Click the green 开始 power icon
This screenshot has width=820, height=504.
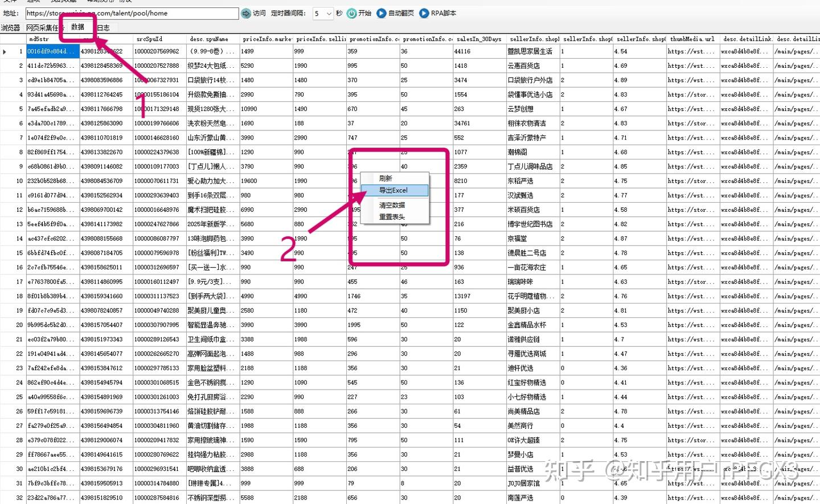coord(352,13)
